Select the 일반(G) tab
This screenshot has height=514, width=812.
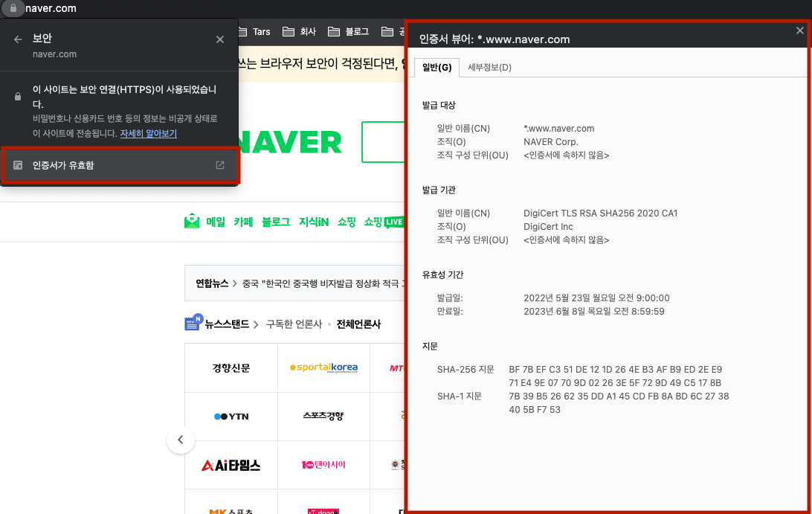click(437, 68)
